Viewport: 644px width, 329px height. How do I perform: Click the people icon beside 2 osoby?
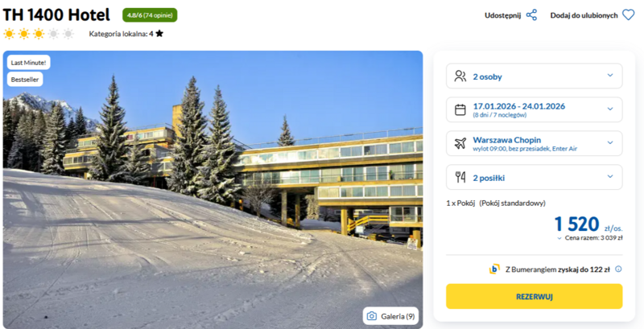(460, 76)
